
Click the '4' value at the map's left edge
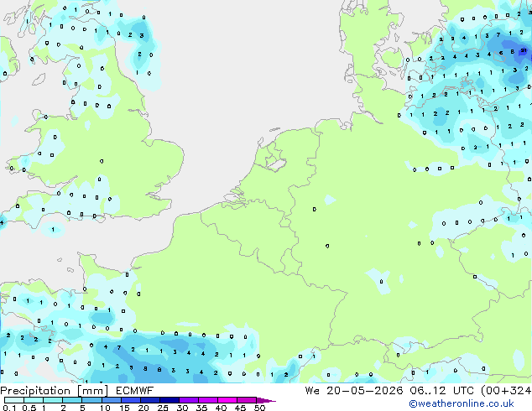[2, 222]
